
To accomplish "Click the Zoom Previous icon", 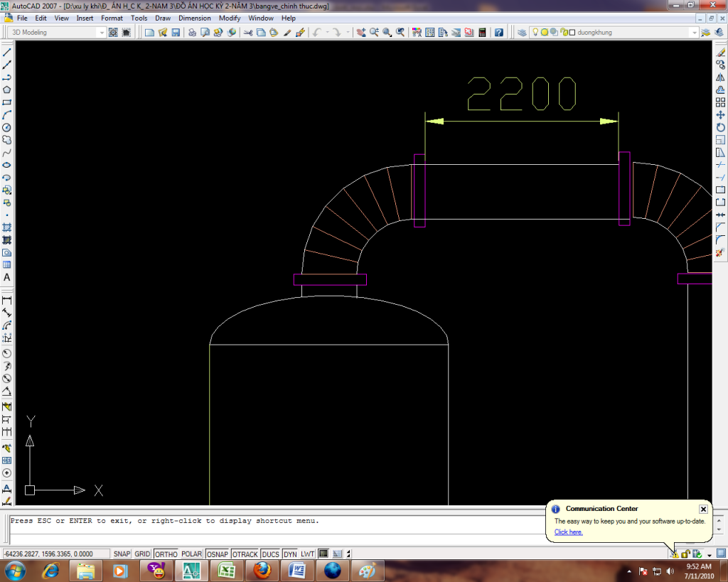I will 400,33.
